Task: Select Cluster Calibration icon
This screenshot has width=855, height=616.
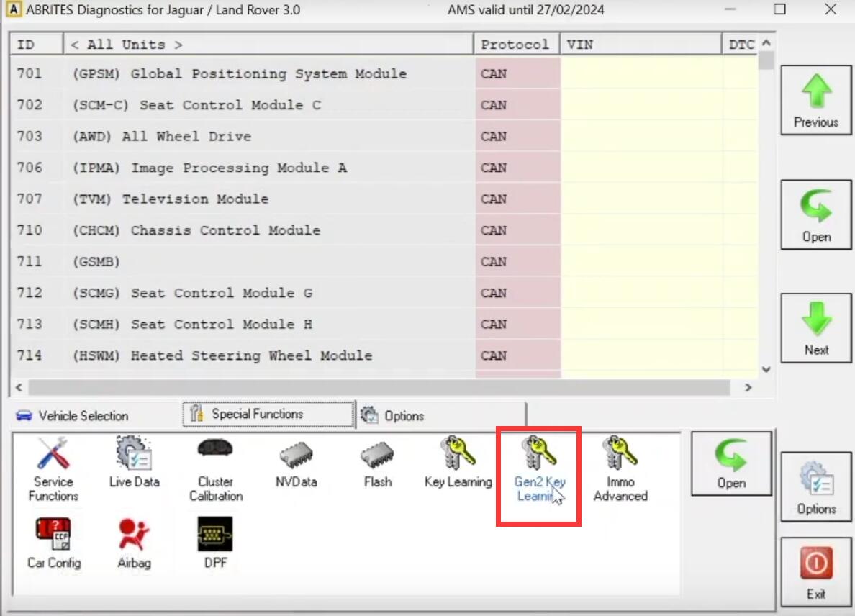Action: pyautogui.click(x=215, y=468)
